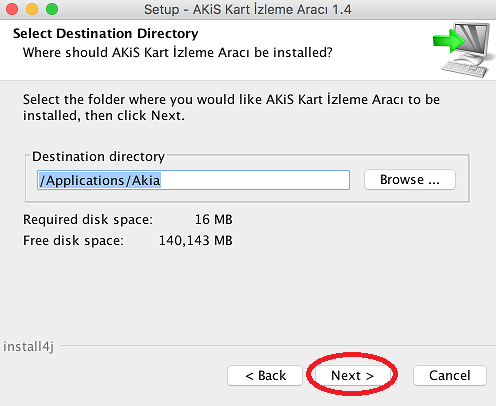This screenshot has width=496, height=406.
Task: Cancel the AKiS setup
Action: (x=450, y=376)
